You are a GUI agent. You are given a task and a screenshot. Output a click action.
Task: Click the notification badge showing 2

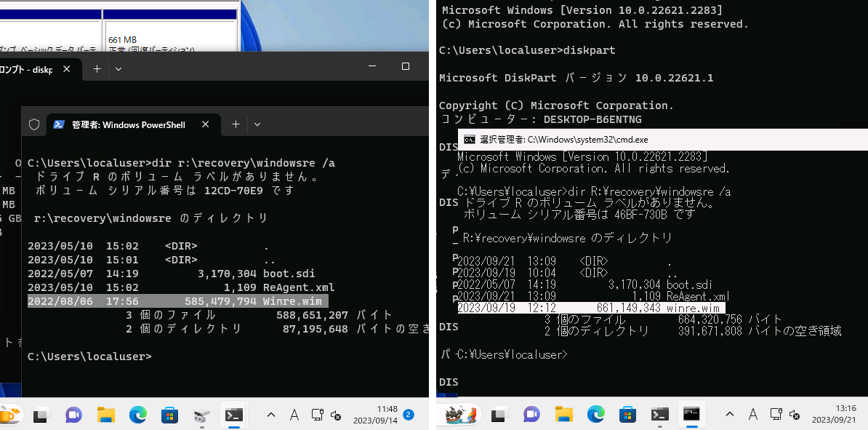coord(409,415)
